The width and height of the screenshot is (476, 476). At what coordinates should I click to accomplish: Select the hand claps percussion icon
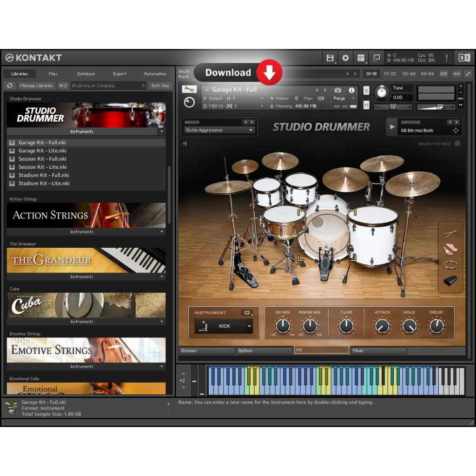tap(450, 249)
